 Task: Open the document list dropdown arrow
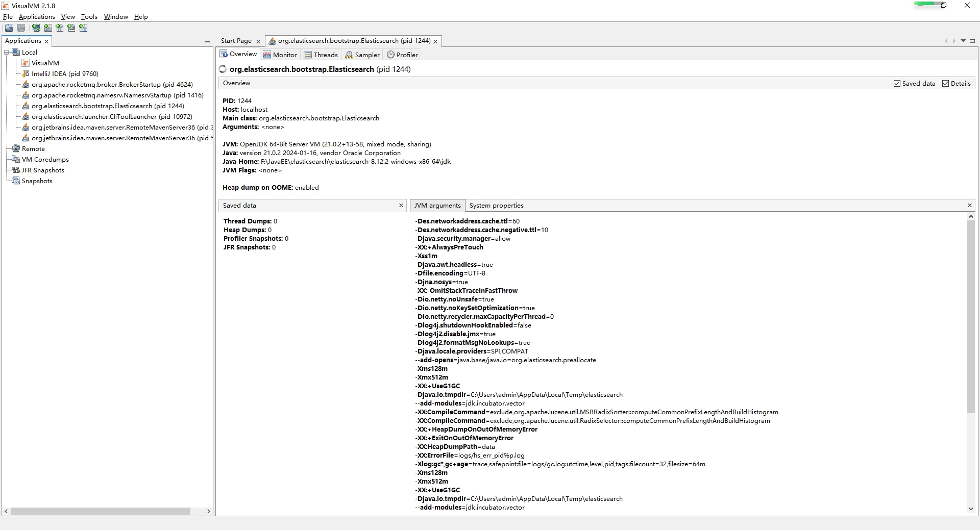963,41
